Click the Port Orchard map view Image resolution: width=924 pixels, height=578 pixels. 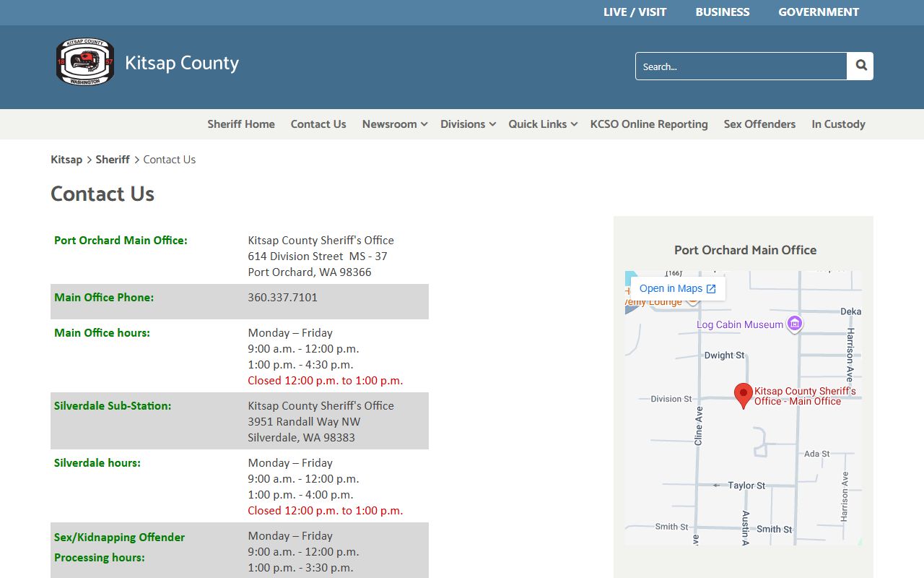(744, 408)
